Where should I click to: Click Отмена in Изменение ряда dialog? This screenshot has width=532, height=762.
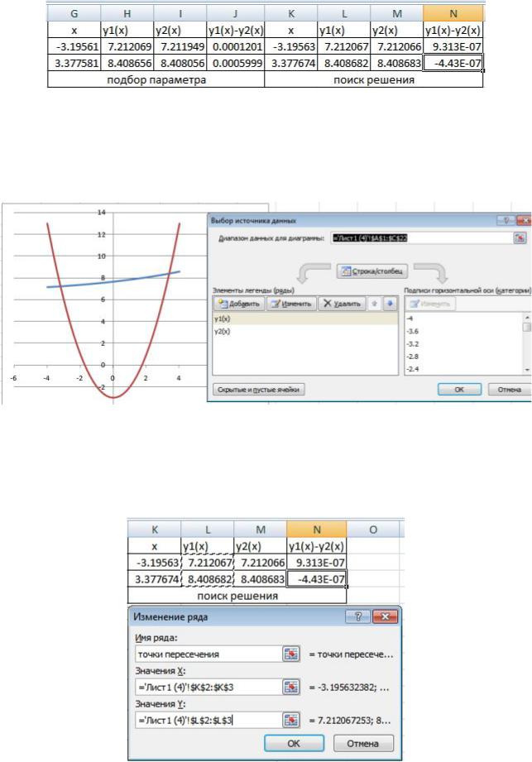click(363, 744)
